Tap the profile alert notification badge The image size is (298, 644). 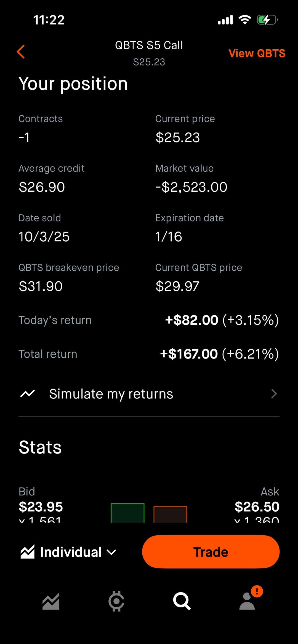pos(257,591)
